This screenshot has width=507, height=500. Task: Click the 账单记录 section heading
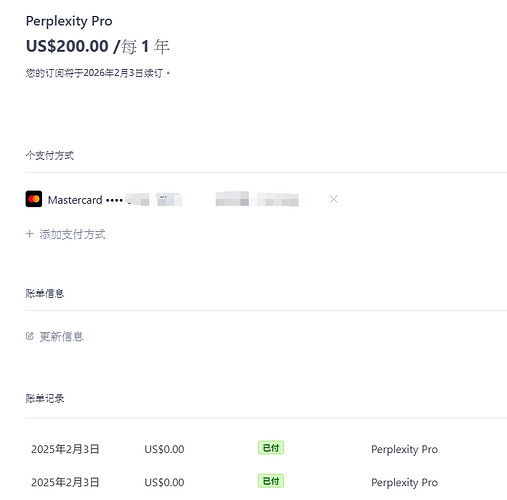[45, 398]
